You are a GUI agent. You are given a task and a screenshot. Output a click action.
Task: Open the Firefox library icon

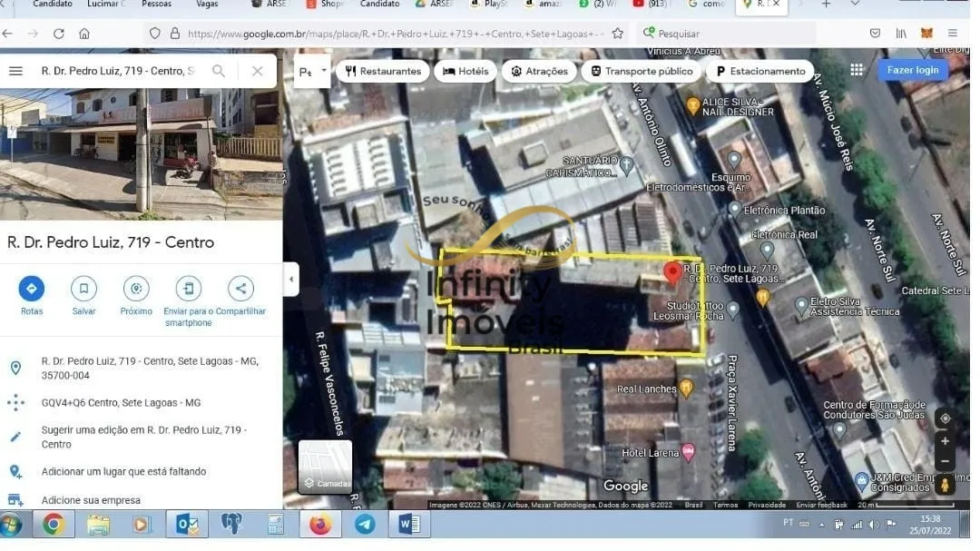[x=901, y=34]
